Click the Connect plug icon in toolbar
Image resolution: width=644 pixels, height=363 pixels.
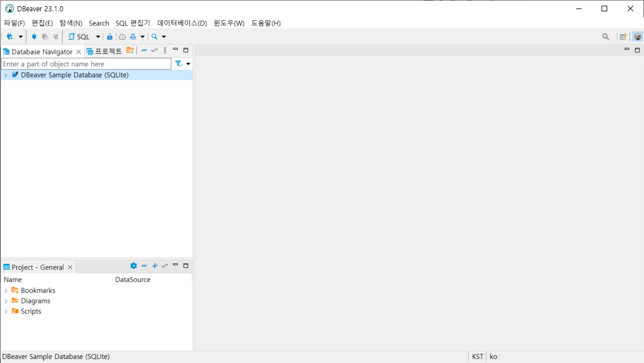[34, 37]
